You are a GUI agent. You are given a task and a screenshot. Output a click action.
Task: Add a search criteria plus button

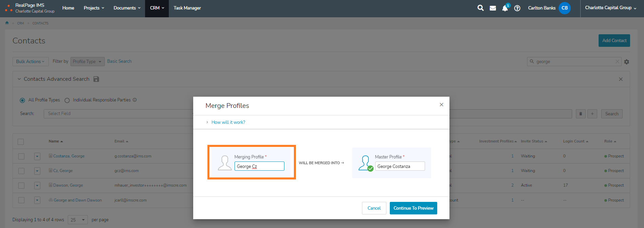point(592,114)
